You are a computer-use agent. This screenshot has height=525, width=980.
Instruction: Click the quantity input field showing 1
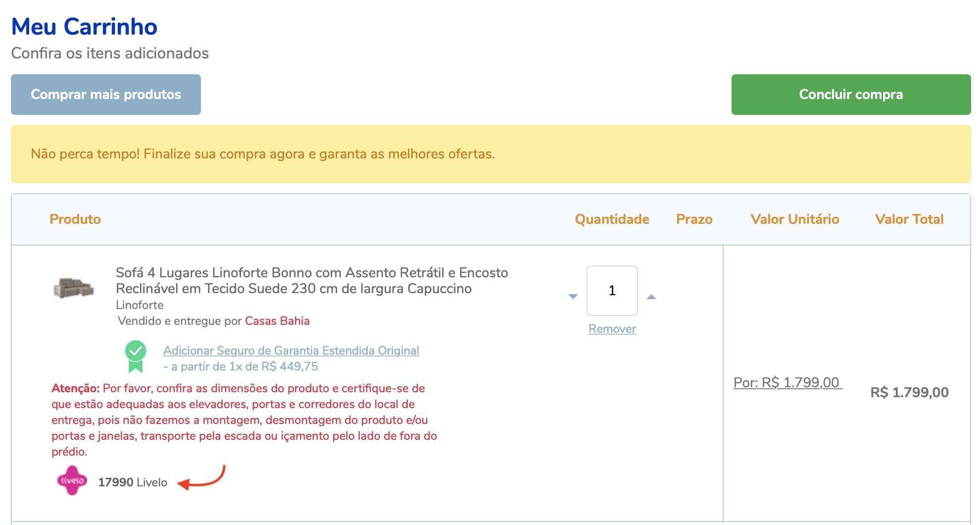tap(612, 291)
